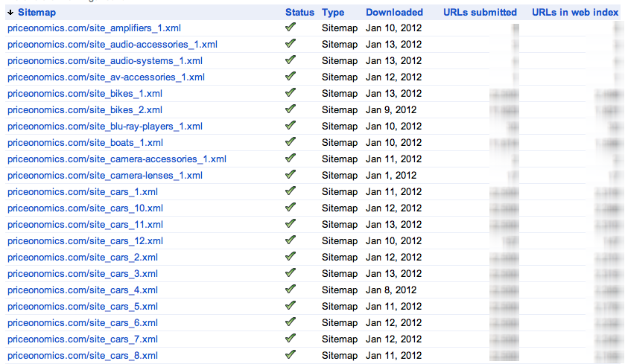Sort by Downloaded column header

pos(394,13)
